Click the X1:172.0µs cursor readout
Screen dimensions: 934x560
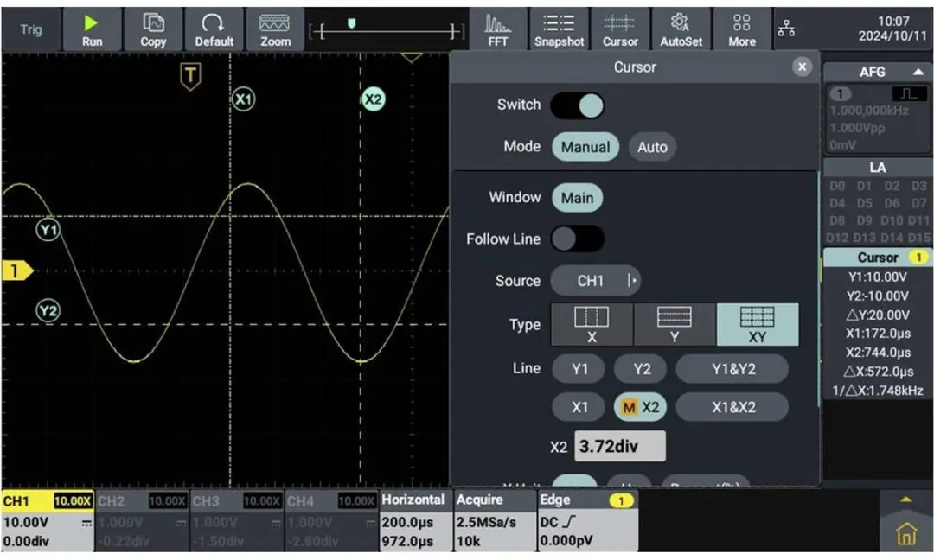(x=878, y=334)
